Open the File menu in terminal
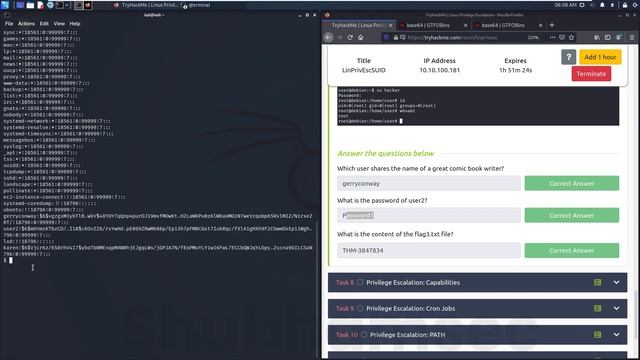This screenshot has height=360, width=640. 9,24
